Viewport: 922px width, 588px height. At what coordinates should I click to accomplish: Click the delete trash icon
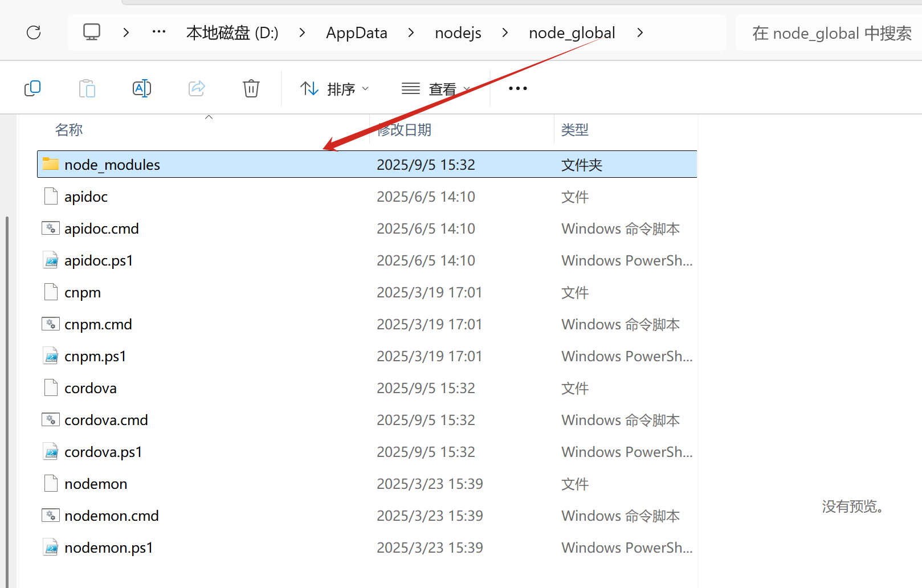(251, 88)
